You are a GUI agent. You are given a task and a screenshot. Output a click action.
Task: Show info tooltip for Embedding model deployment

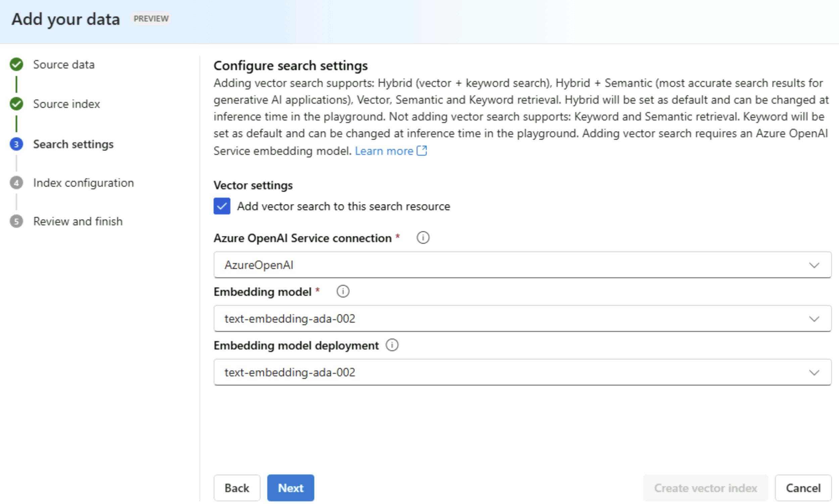tap(392, 345)
